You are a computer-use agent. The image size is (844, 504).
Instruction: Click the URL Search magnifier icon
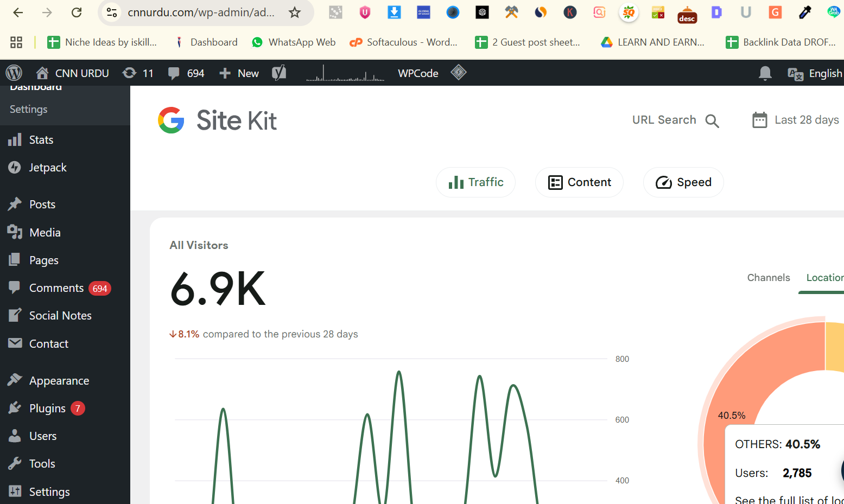[712, 120]
